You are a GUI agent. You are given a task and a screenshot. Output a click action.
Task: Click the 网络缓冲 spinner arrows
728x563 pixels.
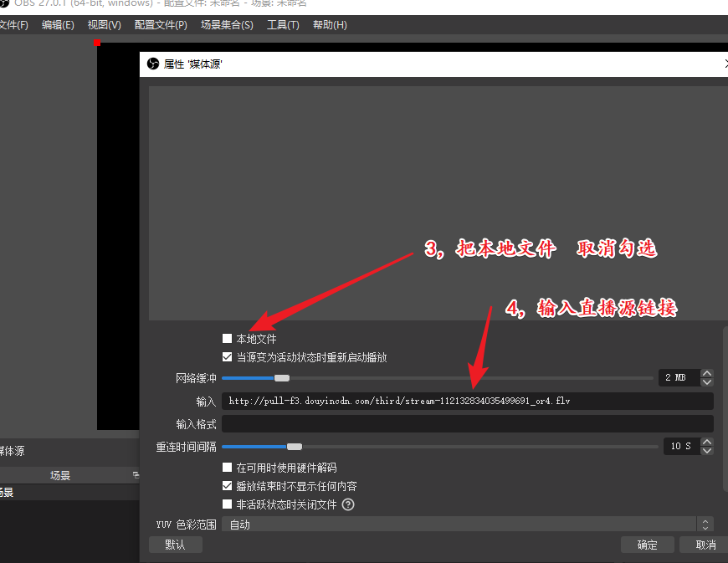(x=707, y=377)
